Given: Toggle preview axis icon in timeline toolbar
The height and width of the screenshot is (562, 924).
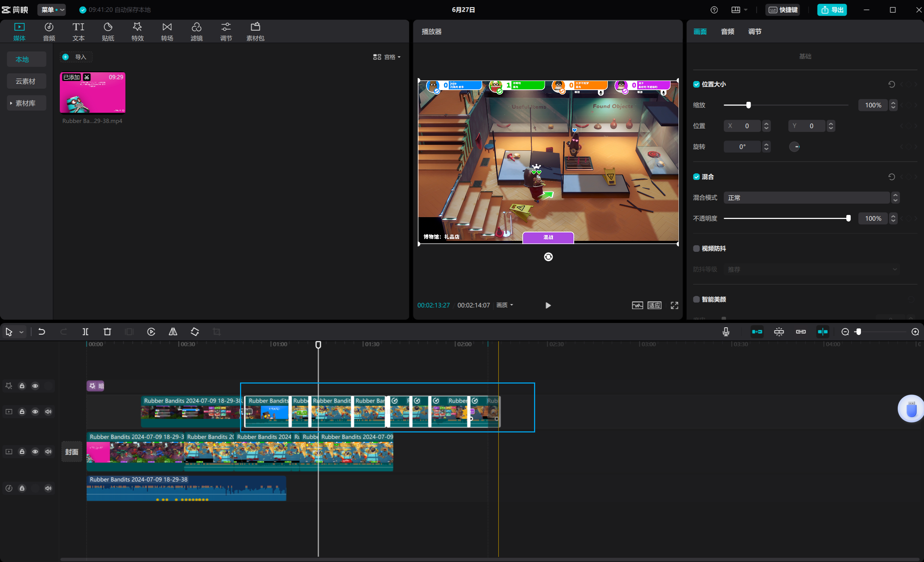Looking at the screenshot, I should pos(822,332).
